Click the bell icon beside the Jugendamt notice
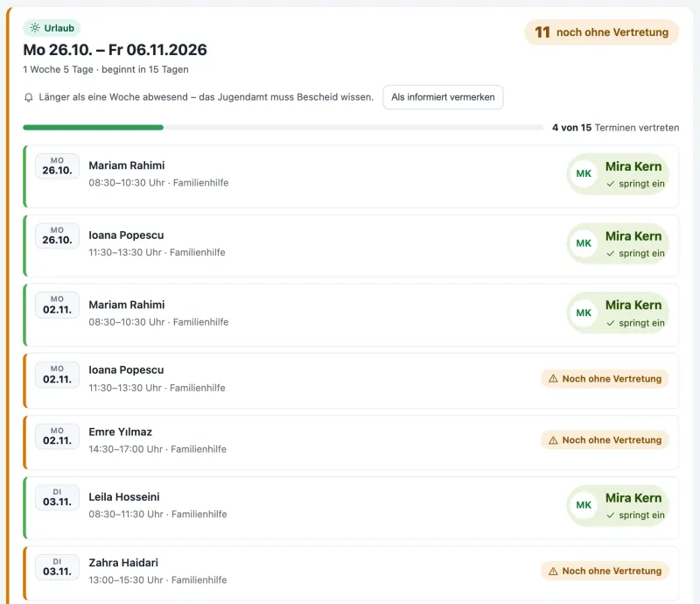The image size is (700, 604). [x=29, y=97]
